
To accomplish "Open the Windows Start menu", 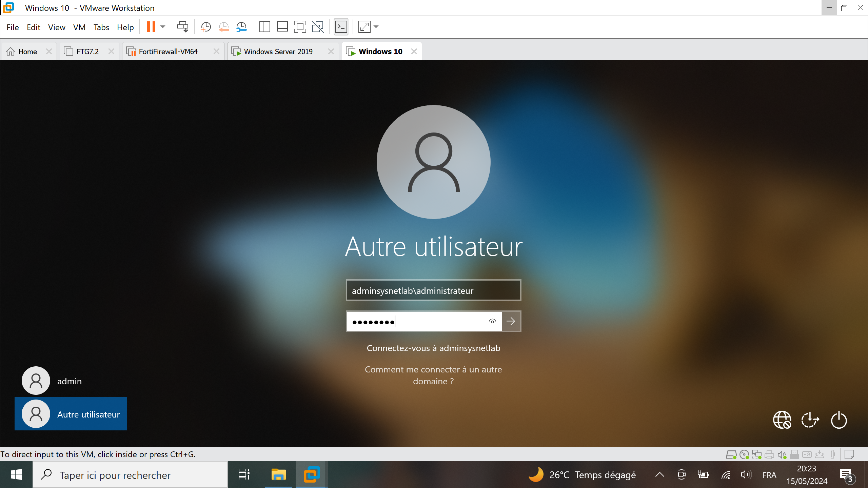I will [x=16, y=475].
